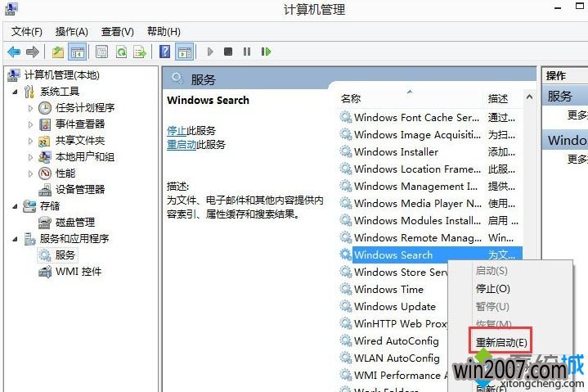Screen dimensions: 588x392
Task: Expand the 性能 node arrow
Action: click(x=30, y=173)
